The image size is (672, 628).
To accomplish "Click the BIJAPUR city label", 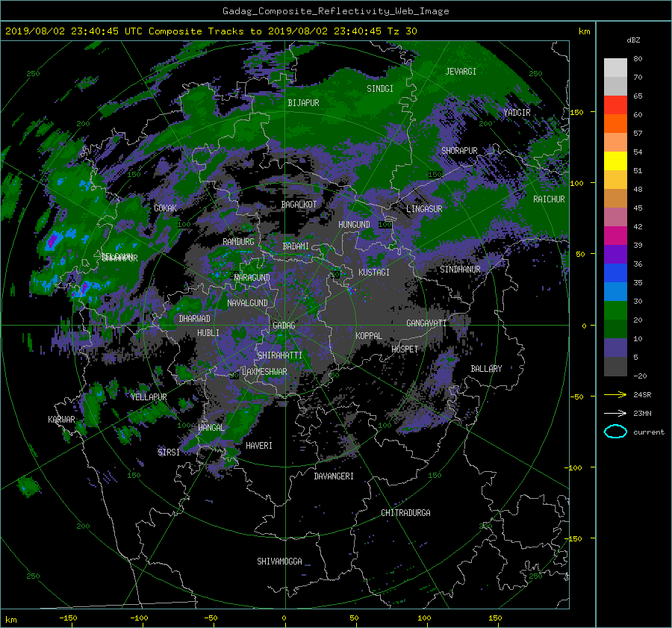I will [x=303, y=103].
